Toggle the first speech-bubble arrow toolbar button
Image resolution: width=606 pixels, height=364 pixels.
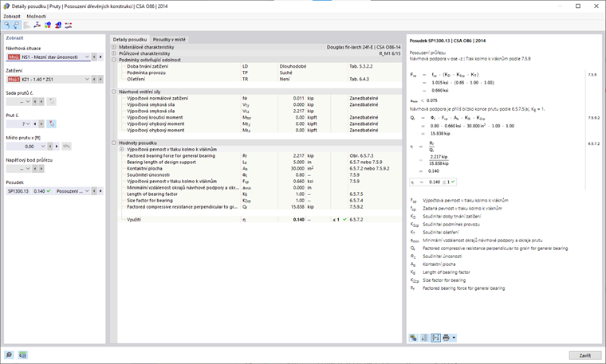click(6, 25)
